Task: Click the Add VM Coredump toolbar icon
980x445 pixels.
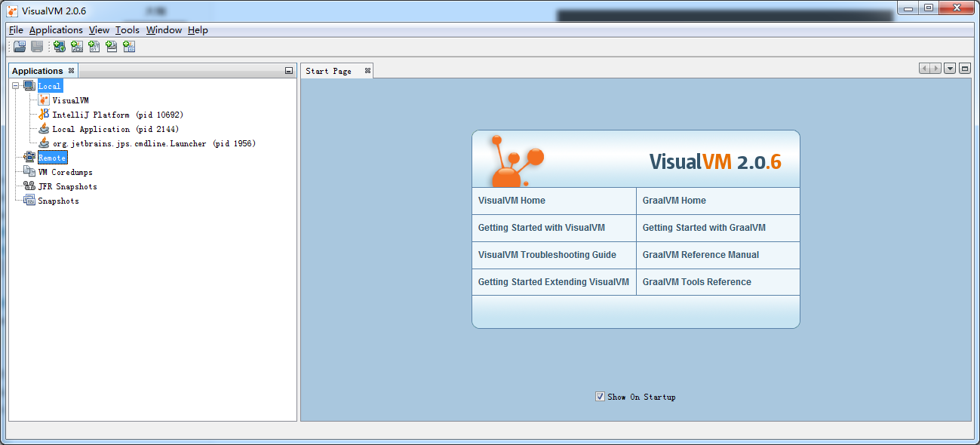Action: 94,47
